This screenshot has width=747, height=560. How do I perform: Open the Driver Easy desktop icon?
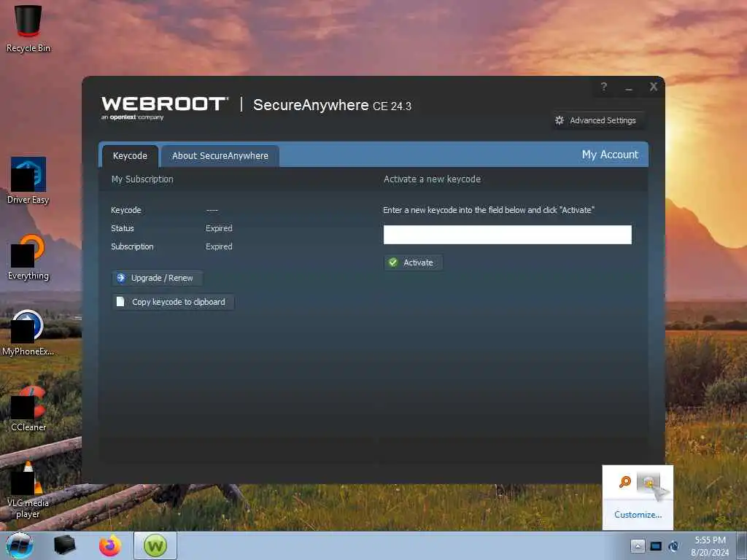(28, 181)
